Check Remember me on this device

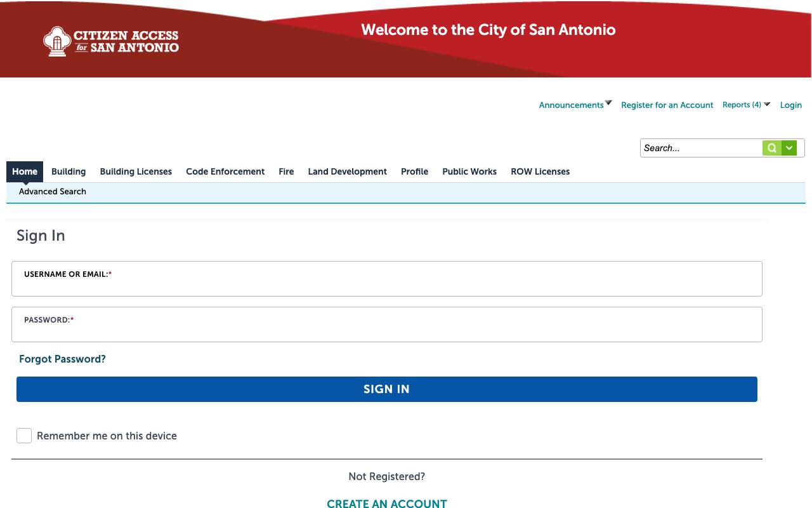[x=24, y=436]
